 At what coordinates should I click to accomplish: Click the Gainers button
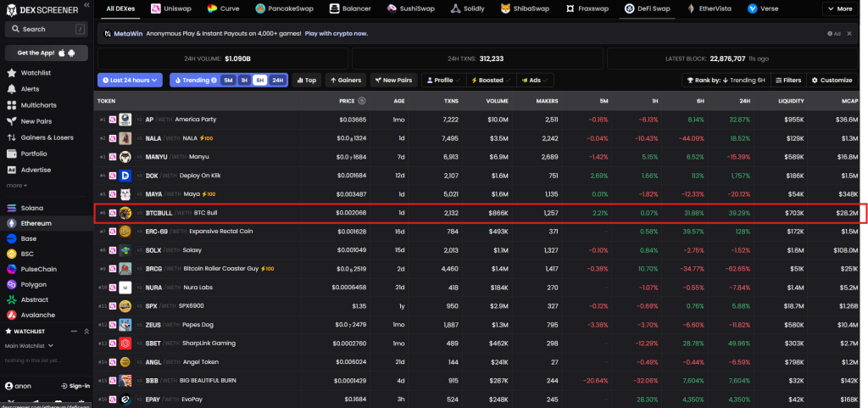pyautogui.click(x=346, y=81)
